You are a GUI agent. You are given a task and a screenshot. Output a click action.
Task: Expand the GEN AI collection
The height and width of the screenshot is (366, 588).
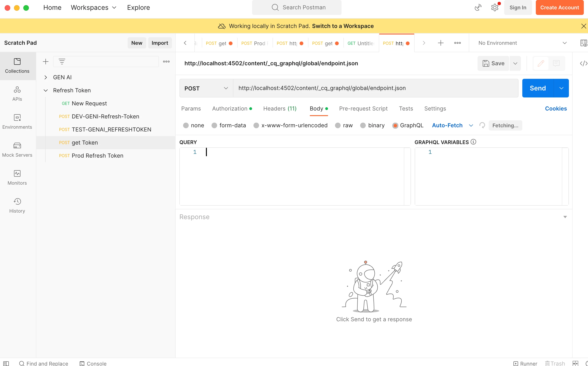coord(46,77)
